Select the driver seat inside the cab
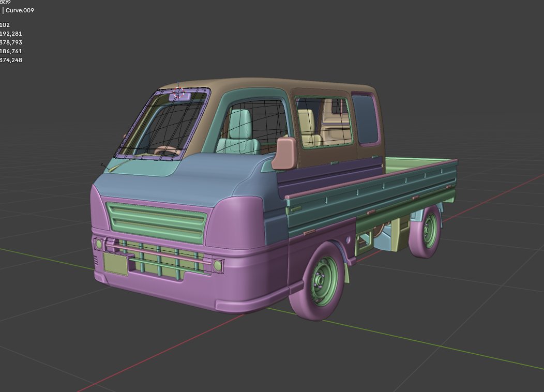This screenshot has width=544, height=392. [x=239, y=132]
